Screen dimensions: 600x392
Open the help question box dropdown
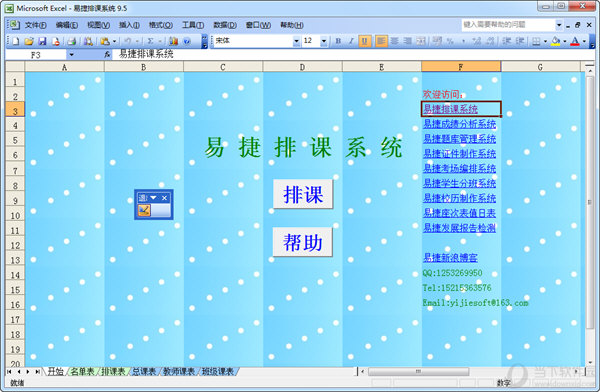[x=559, y=25]
